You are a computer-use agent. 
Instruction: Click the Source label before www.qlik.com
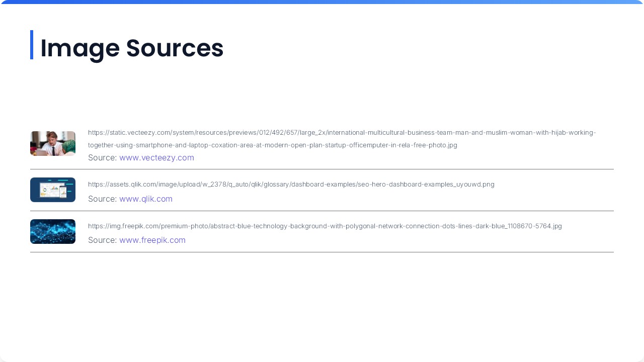[x=102, y=199]
